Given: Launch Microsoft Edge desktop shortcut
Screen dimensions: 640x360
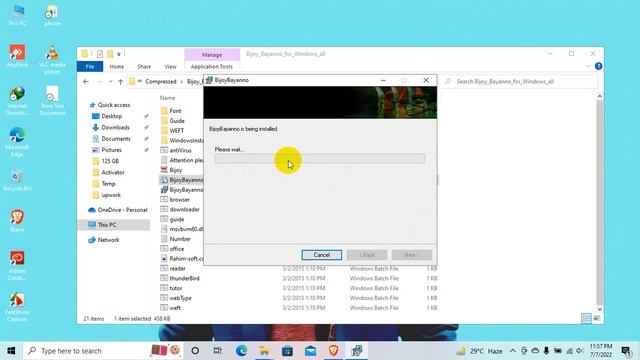Looking at the screenshot, I should click(x=17, y=142).
